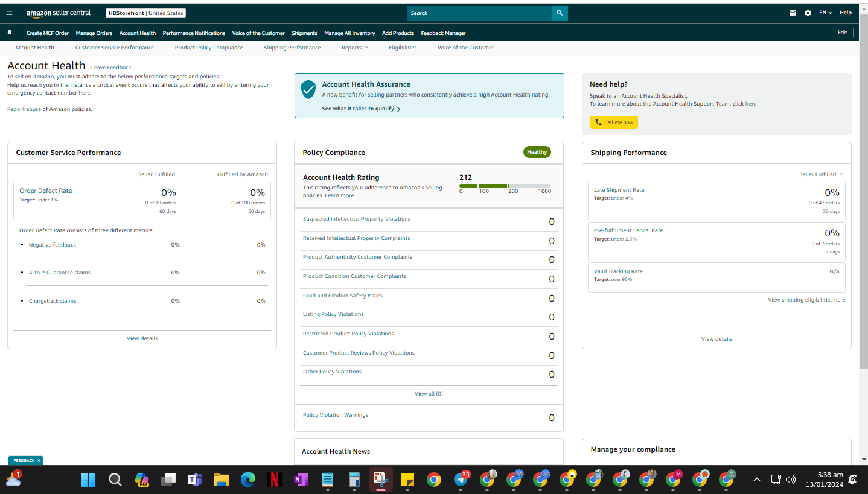
Task: Open Listing Policy Violations row
Action: (429, 317)
